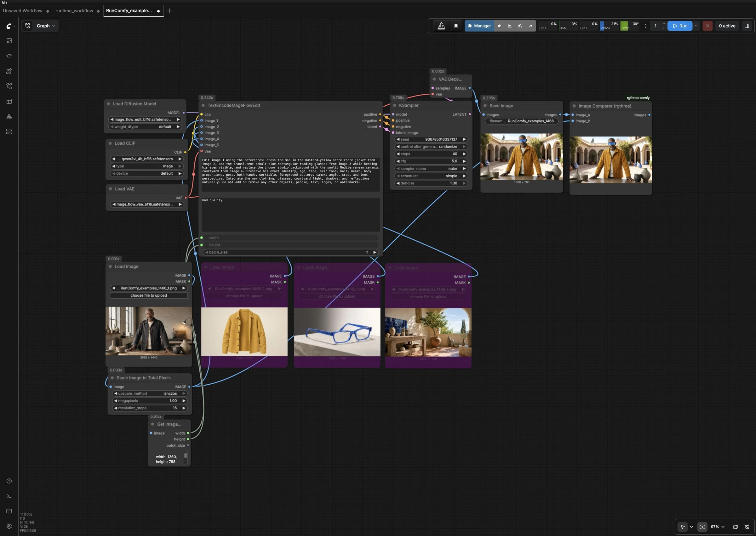This screenshot has height=536, width=756.
Task: Click the blue Run button
Action: 680,26
